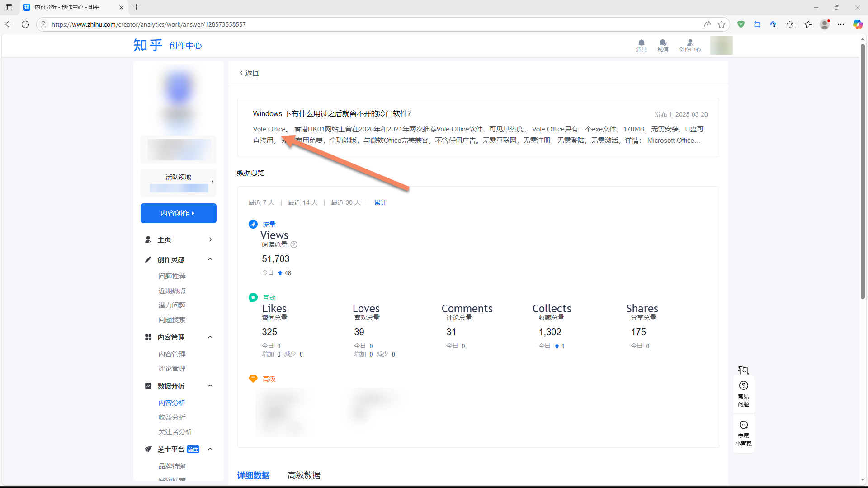Viewport: 868px width, 488px height.
Task: Switch to the 详细数据 tab
Action: [x=253, y=475]
